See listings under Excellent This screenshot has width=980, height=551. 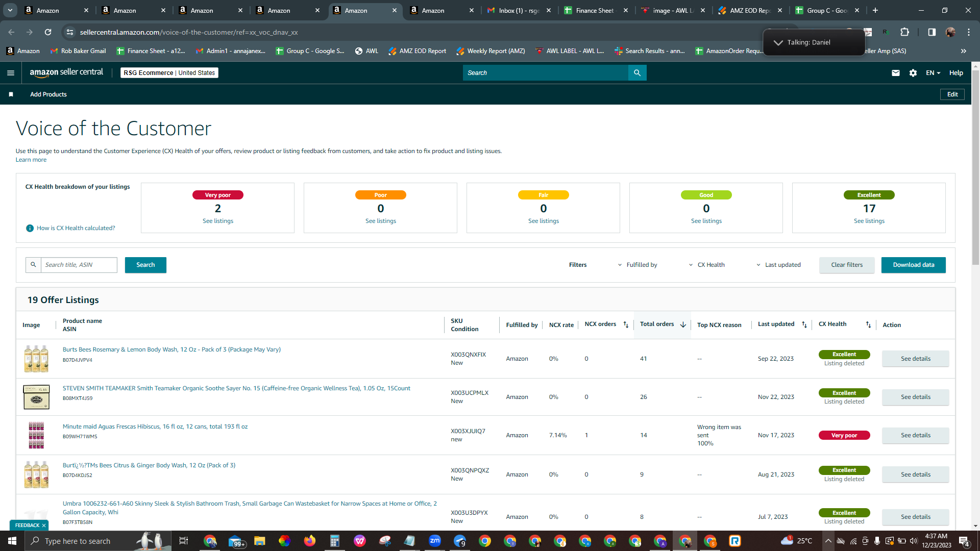tap(869, 221)
